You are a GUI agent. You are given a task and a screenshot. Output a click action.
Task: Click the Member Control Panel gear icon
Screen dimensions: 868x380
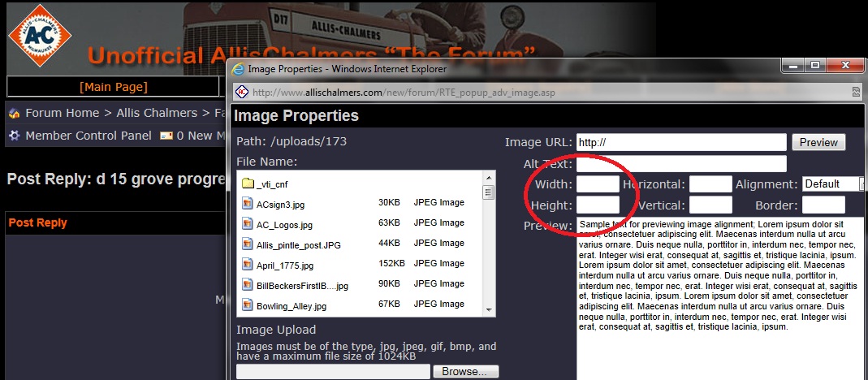(x=15, y=136)
